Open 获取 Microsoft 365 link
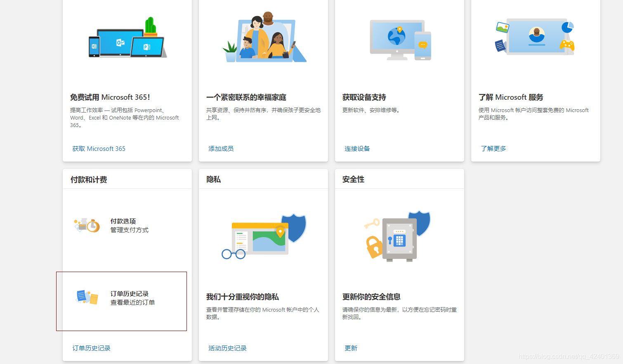Screen dimensions: 623x364 click(x=99, y=149)
